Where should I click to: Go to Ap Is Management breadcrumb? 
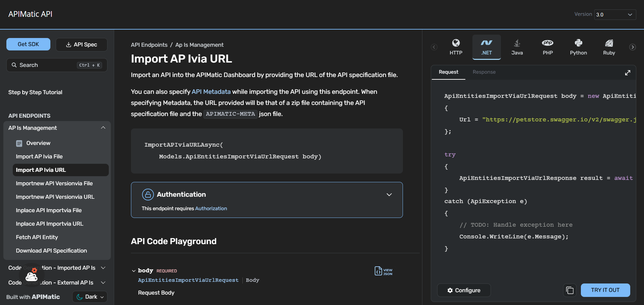pyautogui.click(x=199, y=45)
